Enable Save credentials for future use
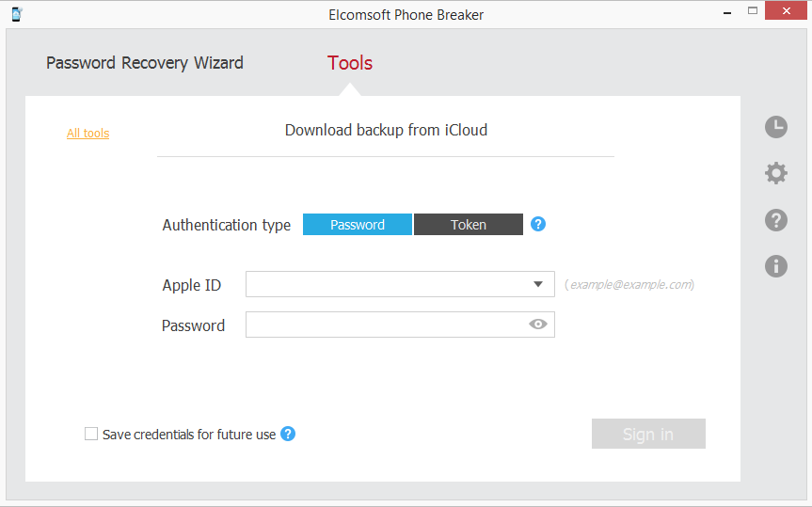812x507 pixels. tap(91, 434)
